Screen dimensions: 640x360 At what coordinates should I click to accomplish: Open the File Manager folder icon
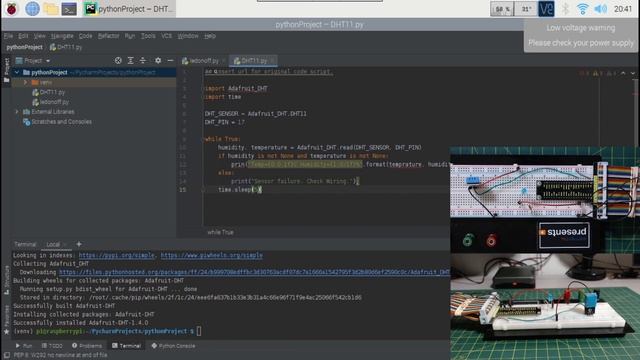[x=51, y=9]
